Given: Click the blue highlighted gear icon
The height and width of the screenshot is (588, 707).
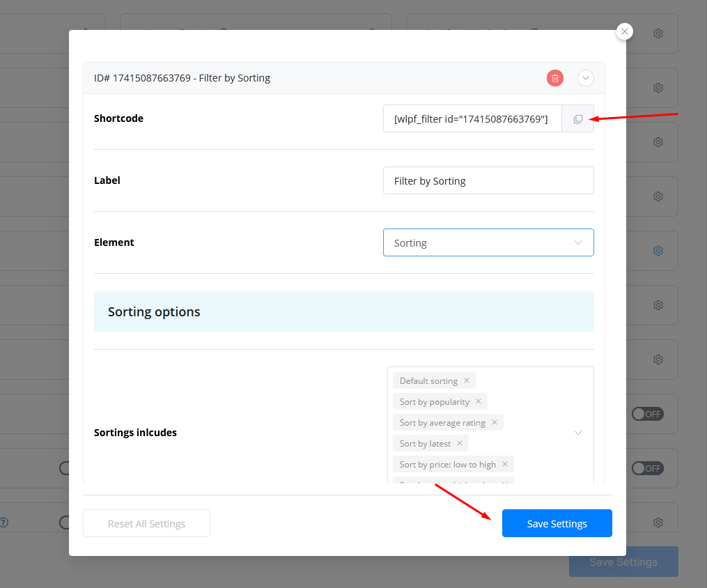Looking at the screenshot, I should [x=658, y=251].
